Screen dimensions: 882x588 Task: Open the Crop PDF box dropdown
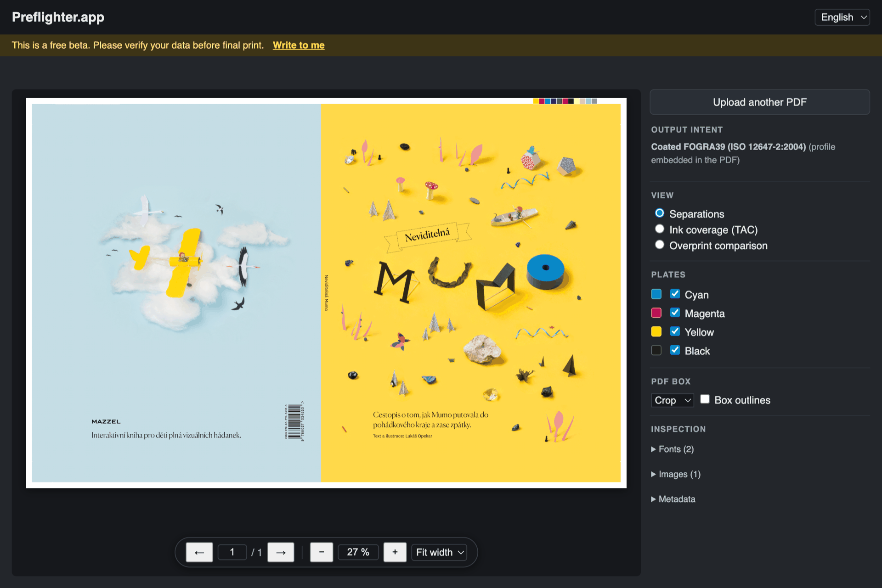point(672,400)
